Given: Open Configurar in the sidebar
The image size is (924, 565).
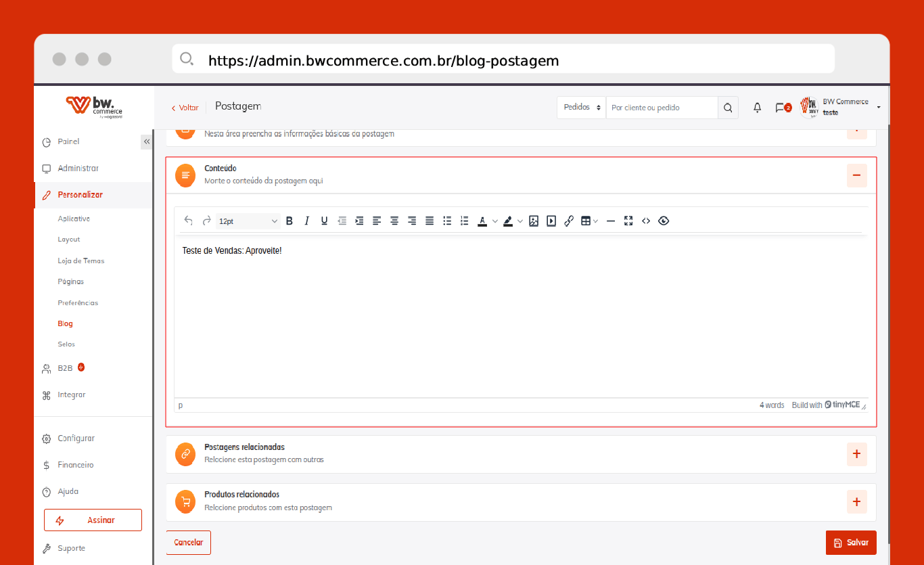Looking at the screenshot, I should click(x=76, y=438).
